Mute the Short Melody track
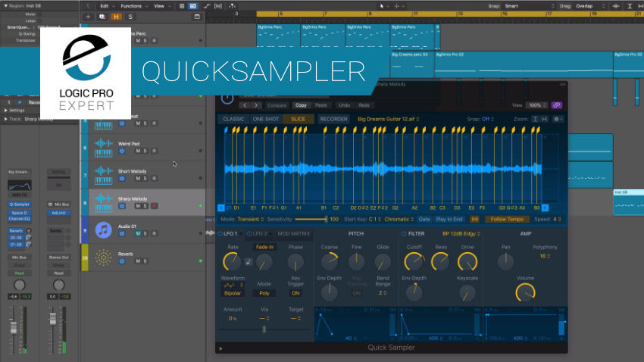The image size is (644, 362). click(x=138, y=179)
